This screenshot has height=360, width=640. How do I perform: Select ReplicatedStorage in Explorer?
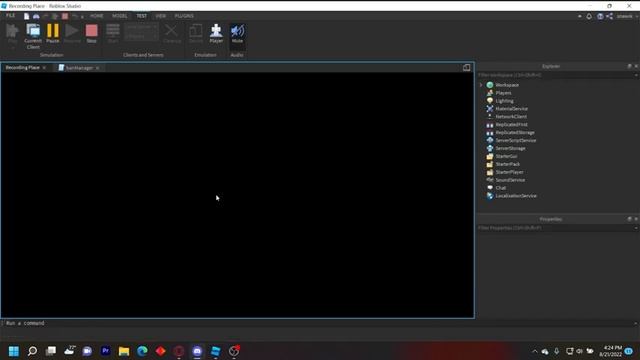[x=515, y=132]
